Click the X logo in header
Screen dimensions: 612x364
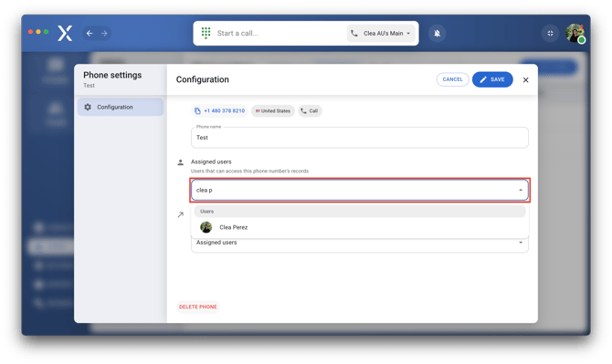click(65, 33)
